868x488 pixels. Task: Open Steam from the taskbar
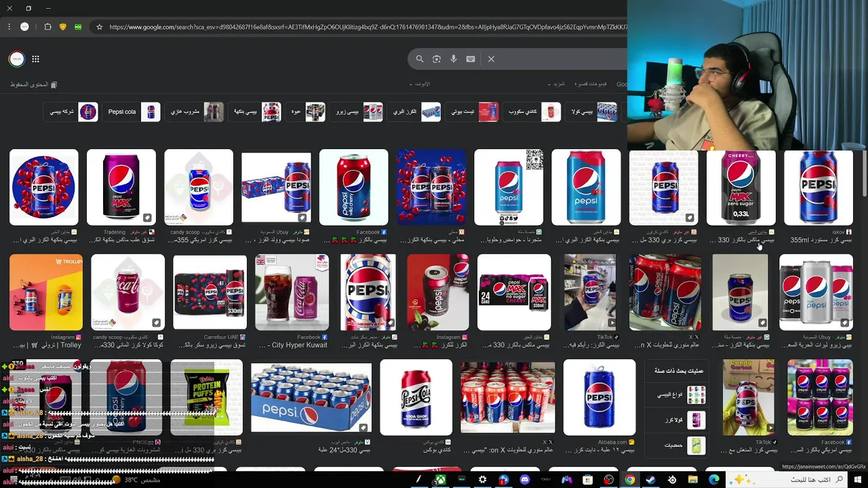click(650, 480)
